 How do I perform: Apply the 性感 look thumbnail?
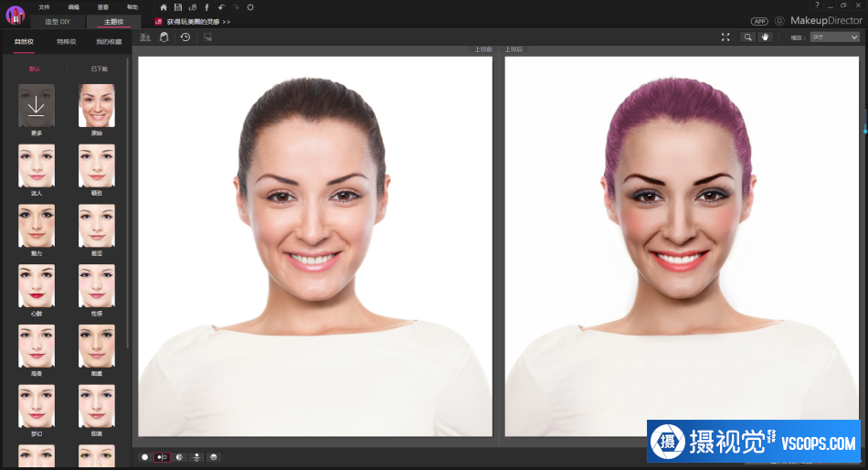click(97, 286)
